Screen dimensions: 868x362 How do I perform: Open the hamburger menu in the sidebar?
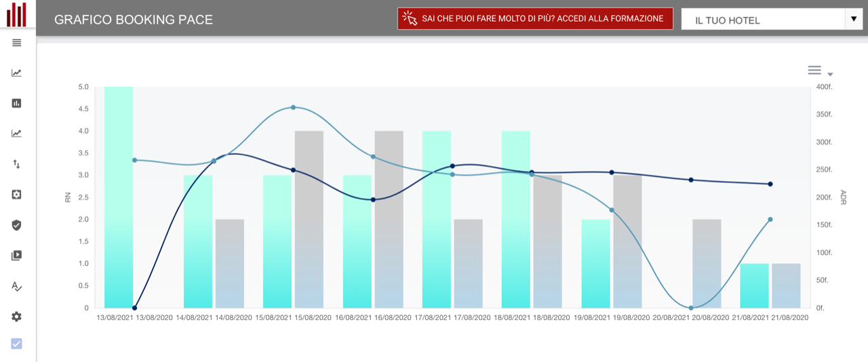click(x=17, y=43)
